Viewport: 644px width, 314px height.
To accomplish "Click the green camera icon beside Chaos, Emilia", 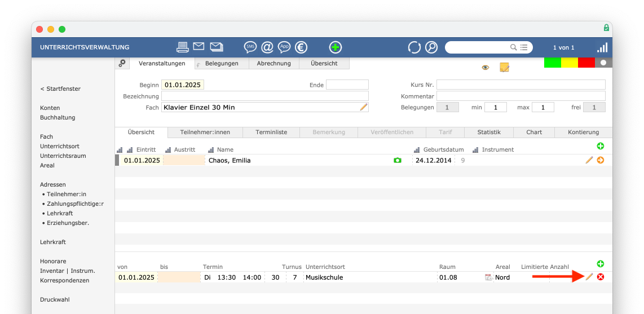I will (397, 161).
